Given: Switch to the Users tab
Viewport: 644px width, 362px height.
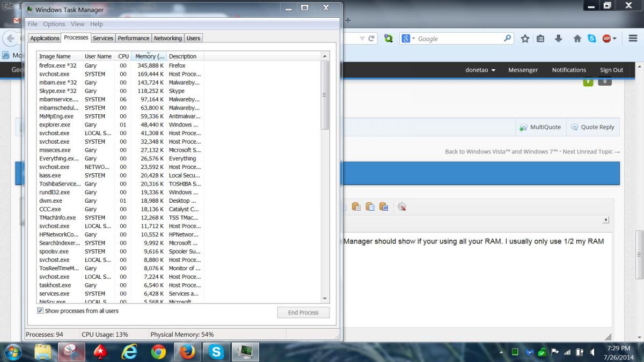Looking at the screenshot, I should [193, 38].
